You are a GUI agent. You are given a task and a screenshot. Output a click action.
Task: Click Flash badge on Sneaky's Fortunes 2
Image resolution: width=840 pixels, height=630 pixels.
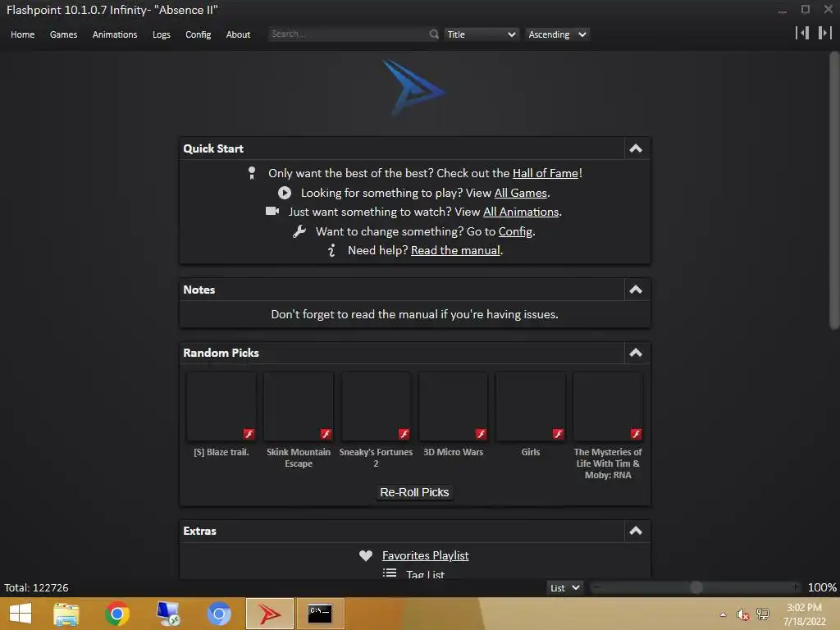coord(404,434)
